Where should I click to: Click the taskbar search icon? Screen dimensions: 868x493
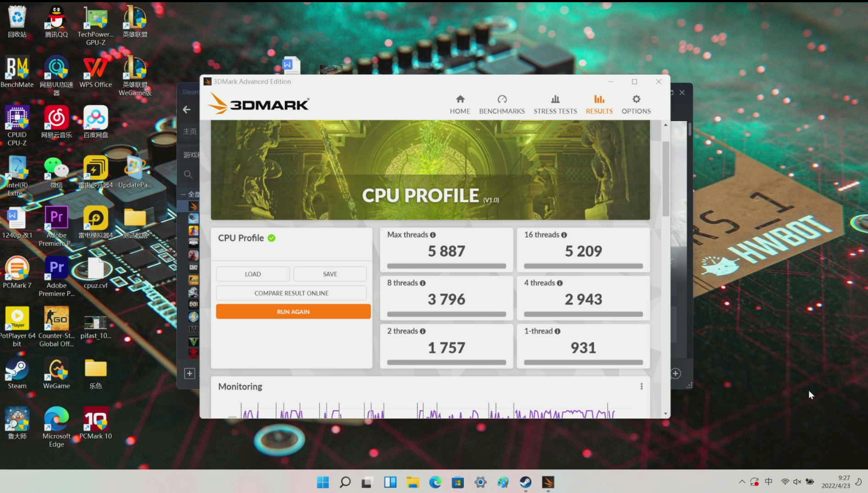point(345,482)
